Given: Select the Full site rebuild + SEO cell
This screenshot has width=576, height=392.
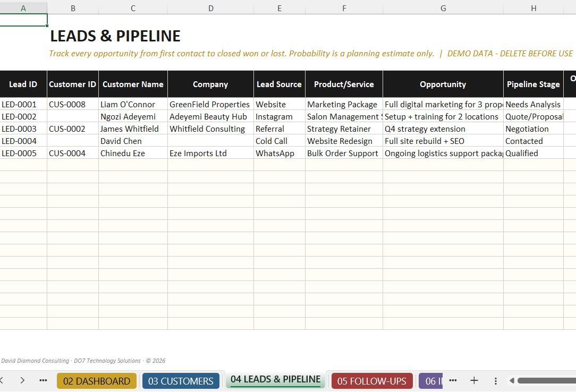Looking at the screenshot, I should (443, 141).
